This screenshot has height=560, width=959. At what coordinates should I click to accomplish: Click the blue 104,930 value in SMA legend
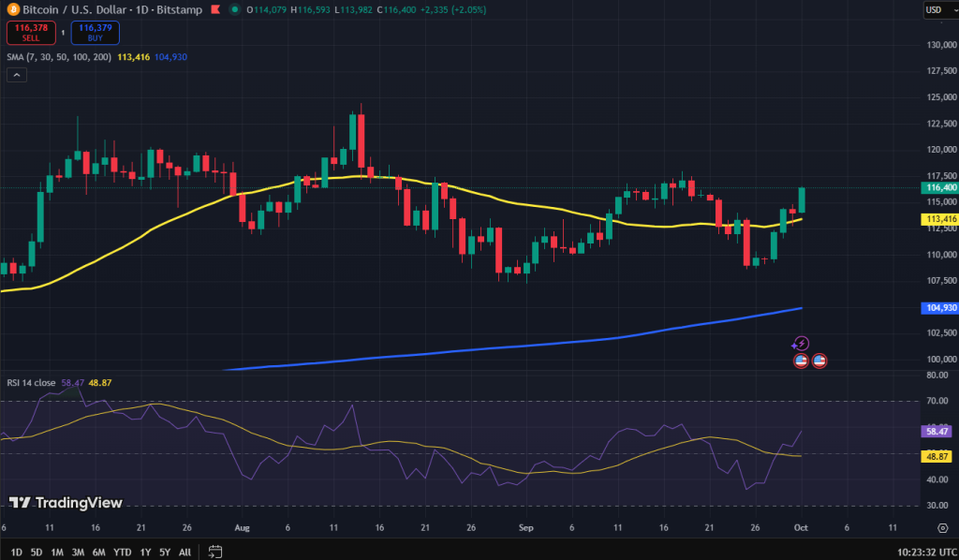[170, 57]
